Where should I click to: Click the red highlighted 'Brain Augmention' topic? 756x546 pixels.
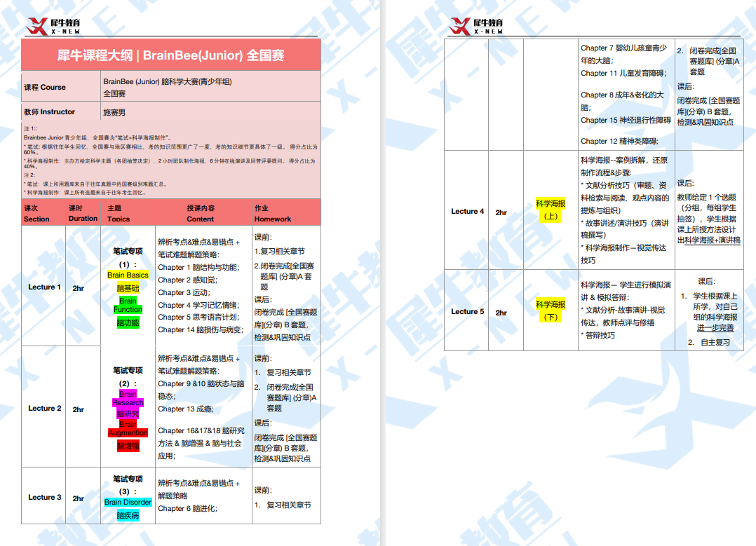[x=128, y=429]
